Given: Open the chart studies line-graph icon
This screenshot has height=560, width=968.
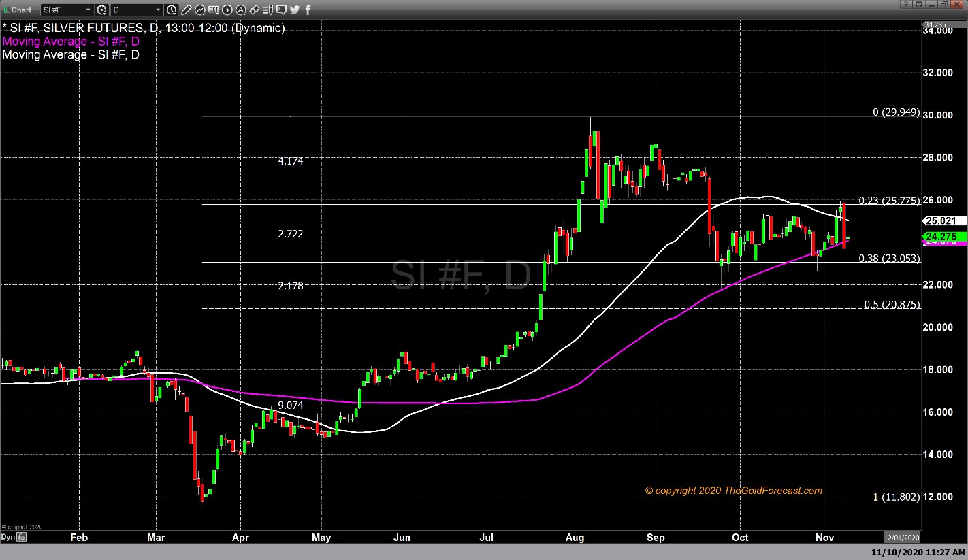Looking at the screenshot, I should [200, 10].
